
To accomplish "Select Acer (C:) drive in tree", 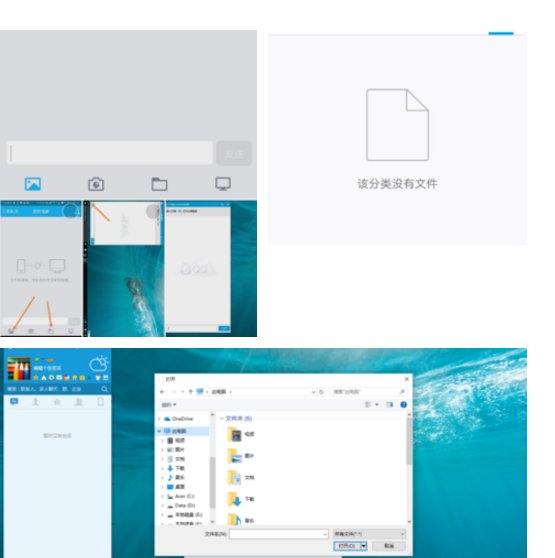I will [181, 496].
